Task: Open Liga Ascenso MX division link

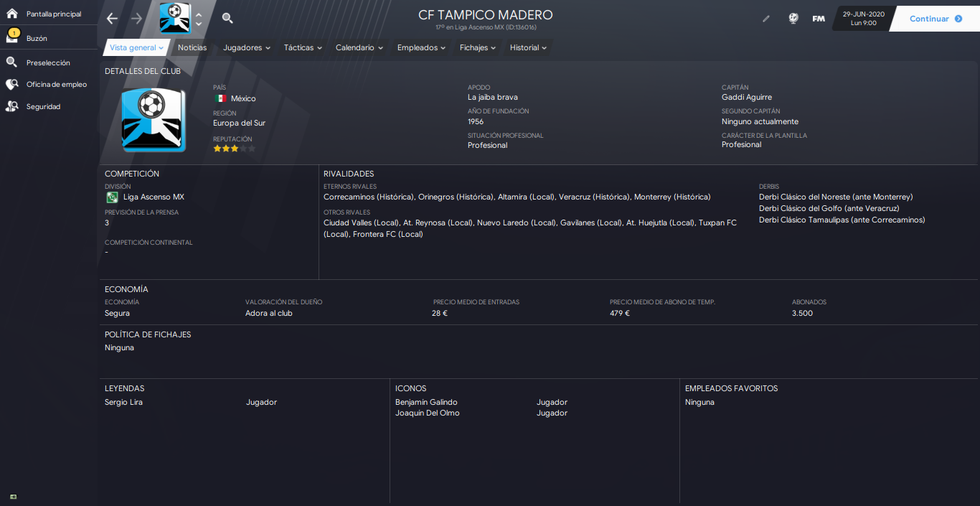Action: (154, 197)
